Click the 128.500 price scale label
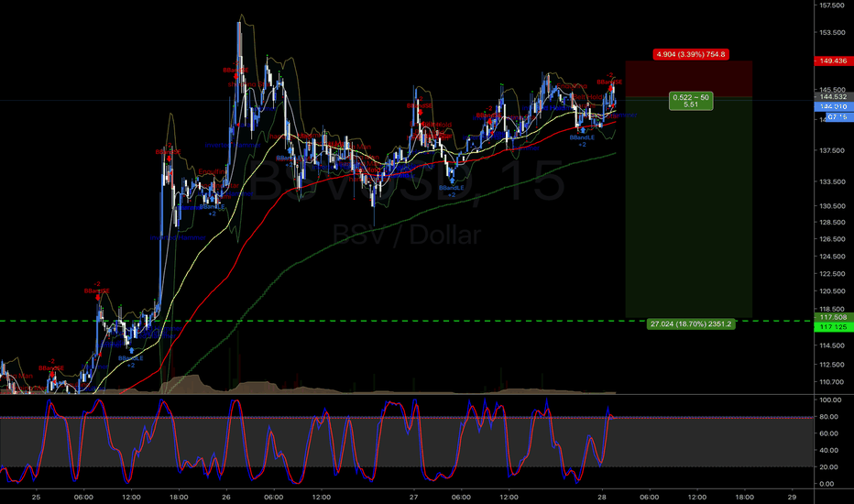The height and width of the screenshot is (504, 854). click(x=832, y=223)
